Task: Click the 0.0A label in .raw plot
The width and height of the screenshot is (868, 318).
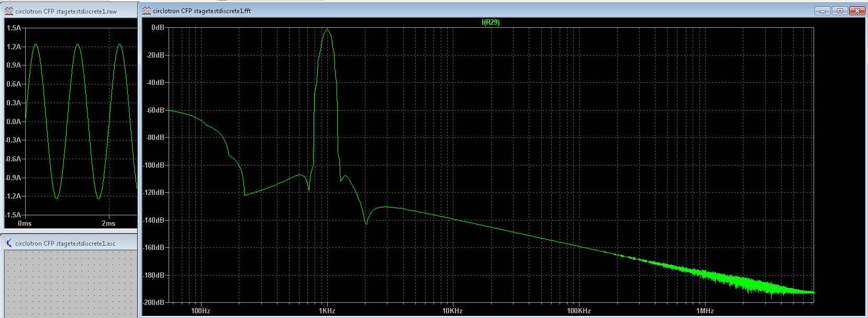Action: [14, 122]
